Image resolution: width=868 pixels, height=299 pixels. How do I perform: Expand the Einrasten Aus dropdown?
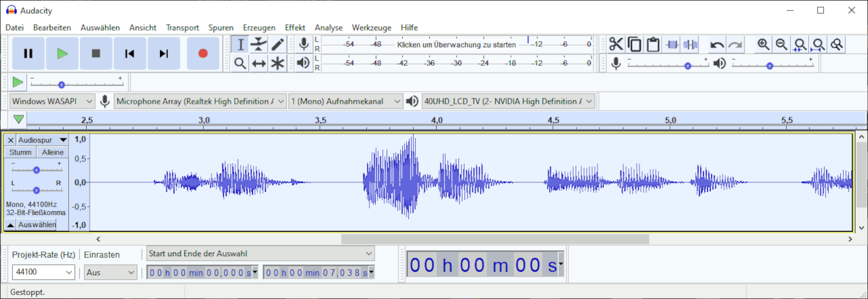pyautogui.click(x=111, y=272)
